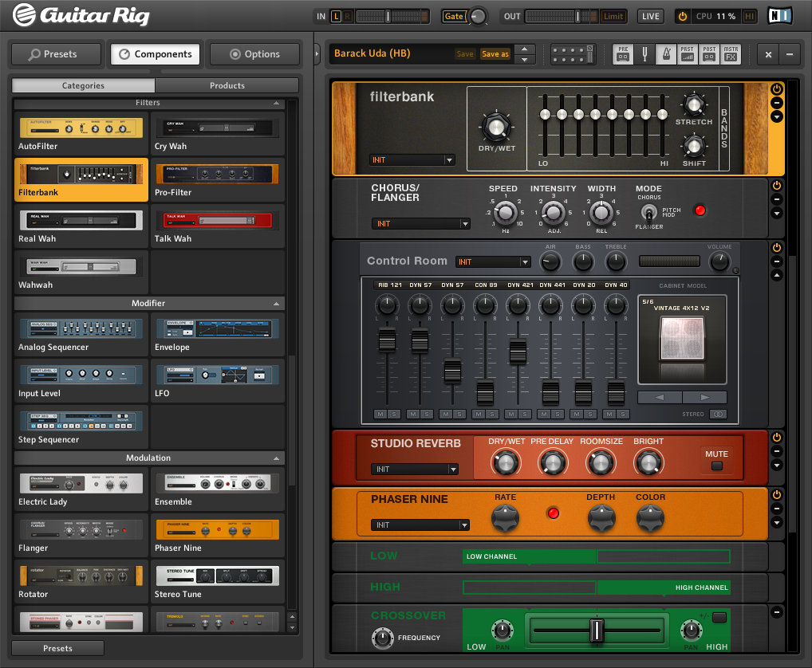Viewport: 812px width, 668px height.
Task: Minimize the Phaser Nine module with minus icon
Action: 776,509
